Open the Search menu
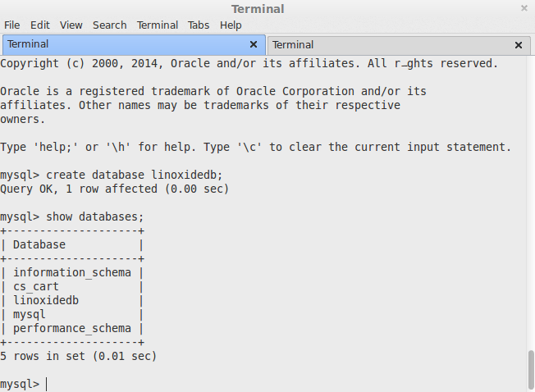The height and width of the screenshot is (392, 535). pos(109,25)
